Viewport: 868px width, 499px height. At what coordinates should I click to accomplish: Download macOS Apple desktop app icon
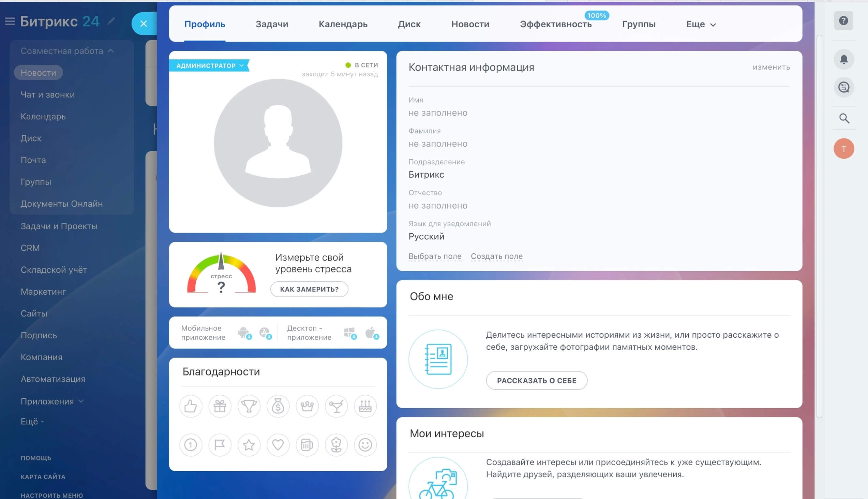pyautogui.click(x=372, y=333)
